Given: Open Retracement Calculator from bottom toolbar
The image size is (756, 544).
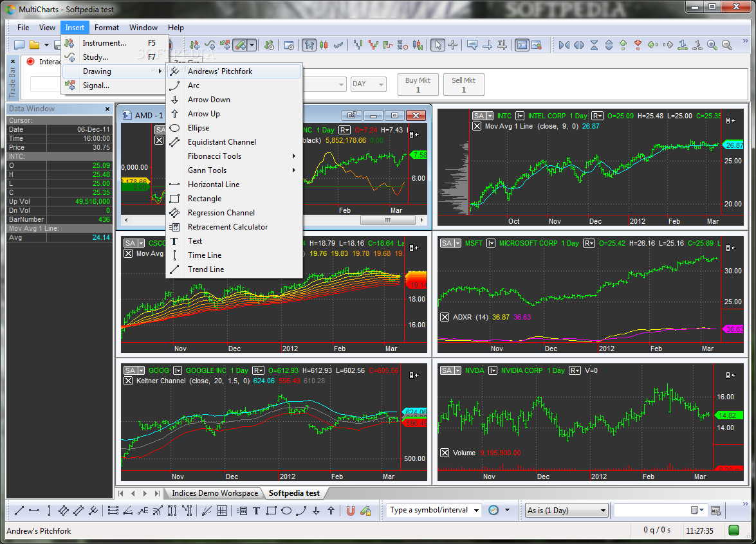Looking at the screenshot, I should (242, 511).
